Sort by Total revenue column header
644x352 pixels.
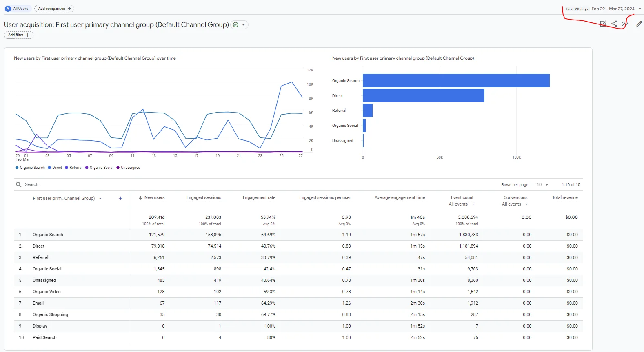565,198
